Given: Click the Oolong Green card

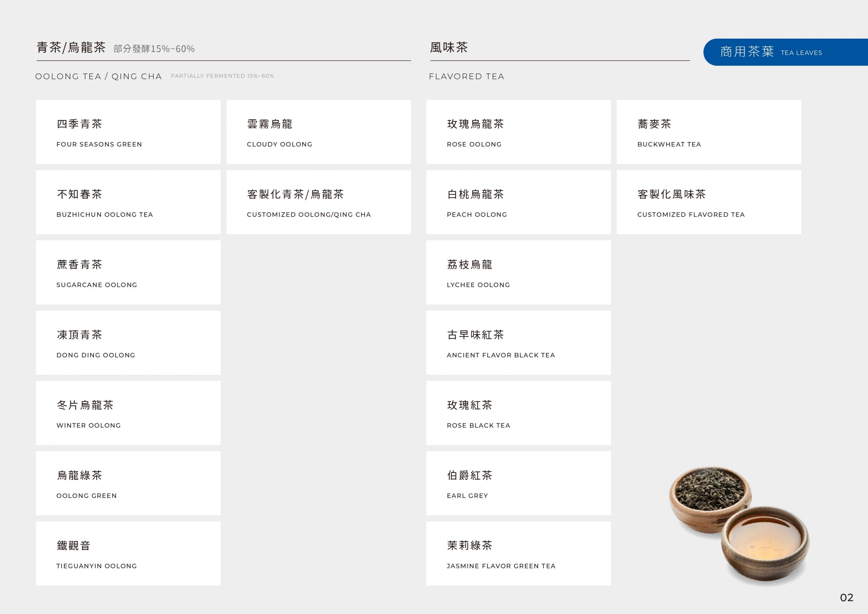Looking at the screenshot, I should point(128,483).
